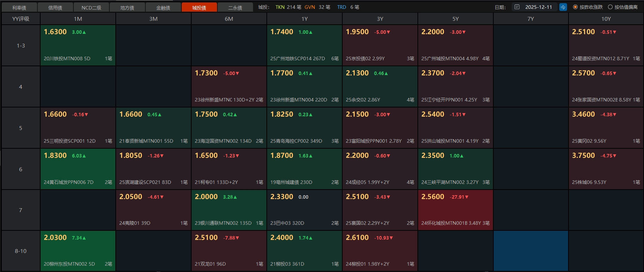Screen dimensions: 644x272
Task: Open cell 21奉贤新城MTN001 55D
Action: [x=154, y=128]
